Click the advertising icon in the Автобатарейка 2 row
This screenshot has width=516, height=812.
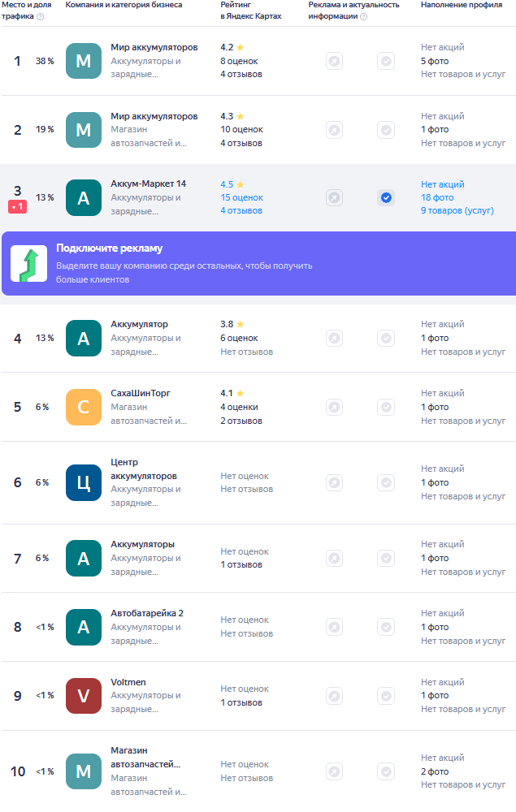point(335,627)
